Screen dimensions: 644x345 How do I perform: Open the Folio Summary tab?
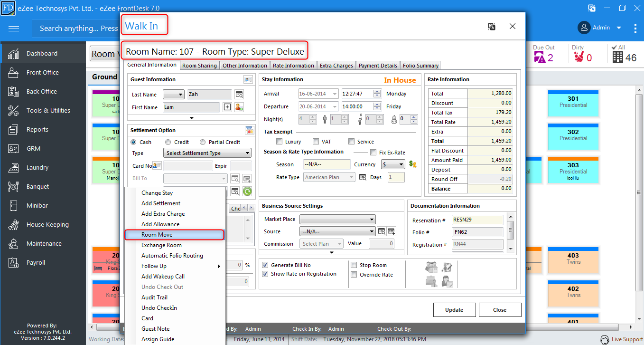(x=420, y=66)
